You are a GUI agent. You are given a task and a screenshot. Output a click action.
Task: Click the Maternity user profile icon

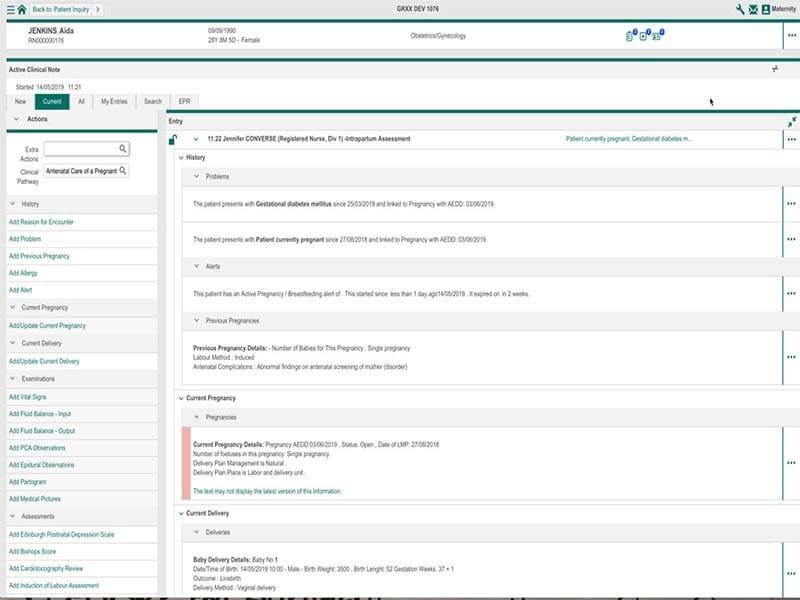[x=766, y=9]
